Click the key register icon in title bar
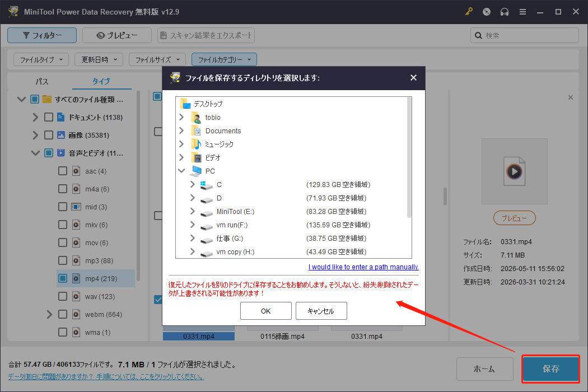The image size is (588, 392). point(469,12)
